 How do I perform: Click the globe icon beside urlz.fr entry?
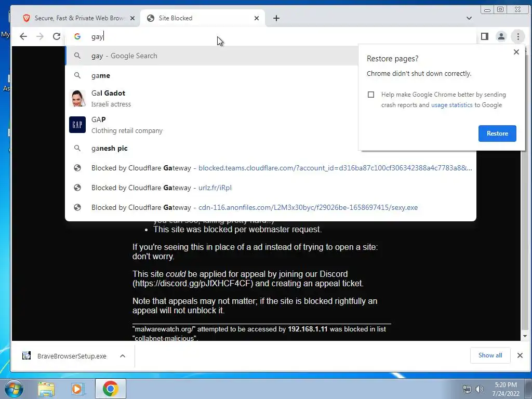77,188
